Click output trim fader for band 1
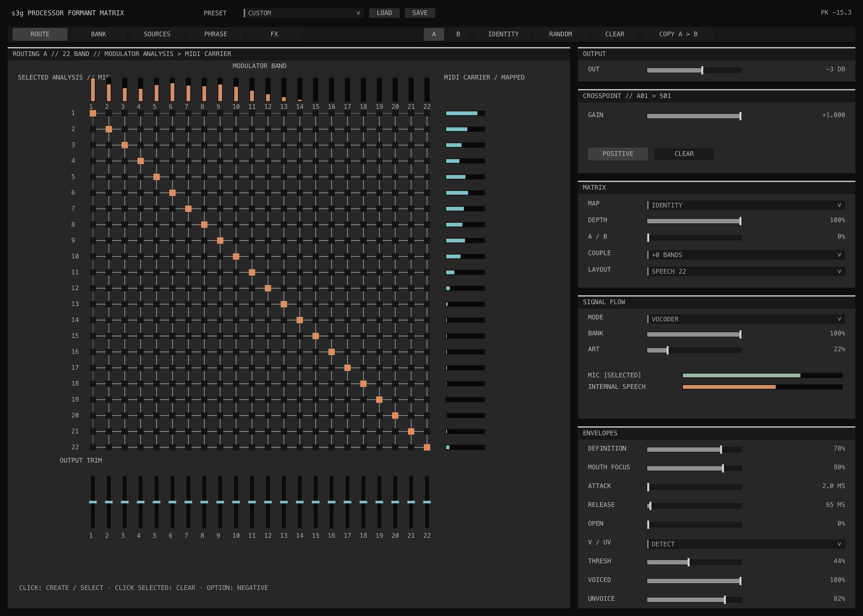This screenshot has width=863, height=616. (93, 502)
